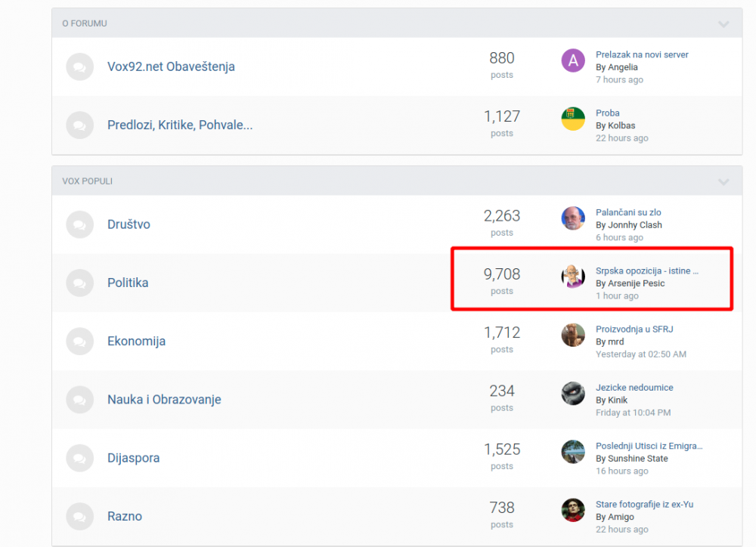The height and width of the screenshot is (547, 756).
Task: Open latest topic 'Srpska opozicija - istine'
Action: (646, 270)
